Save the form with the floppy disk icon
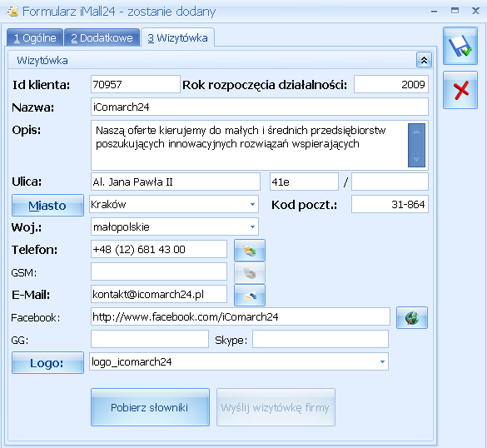 460,46
